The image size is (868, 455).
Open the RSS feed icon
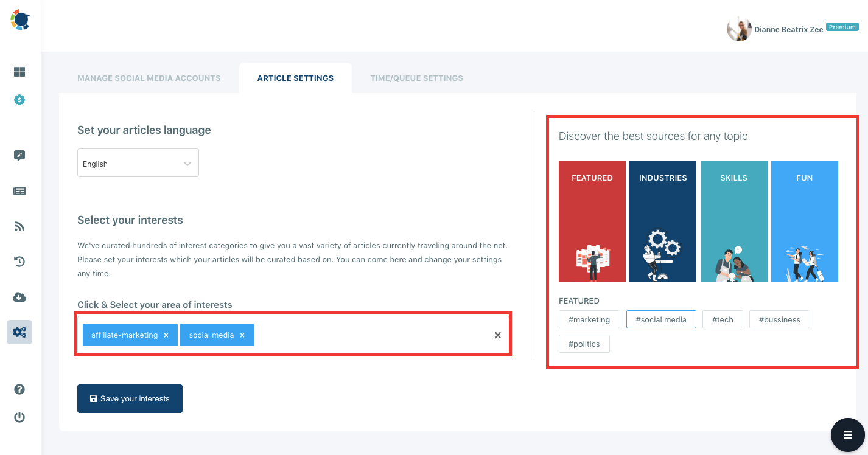[x=19, y=226]
